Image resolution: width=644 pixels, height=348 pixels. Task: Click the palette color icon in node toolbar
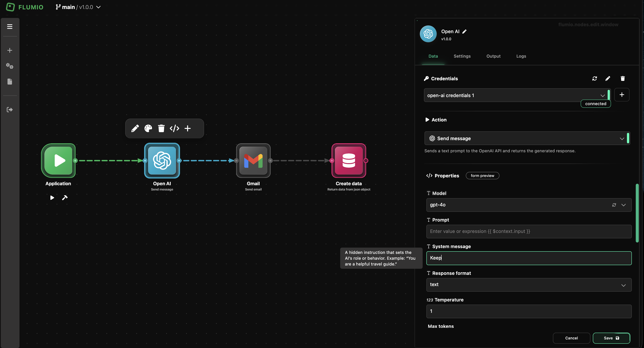tap(148, 128)
